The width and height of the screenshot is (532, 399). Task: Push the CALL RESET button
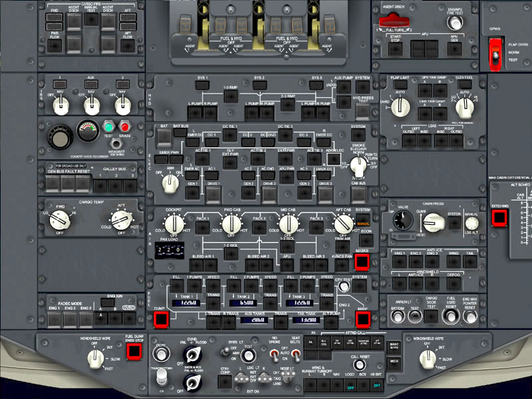(359, 365)
